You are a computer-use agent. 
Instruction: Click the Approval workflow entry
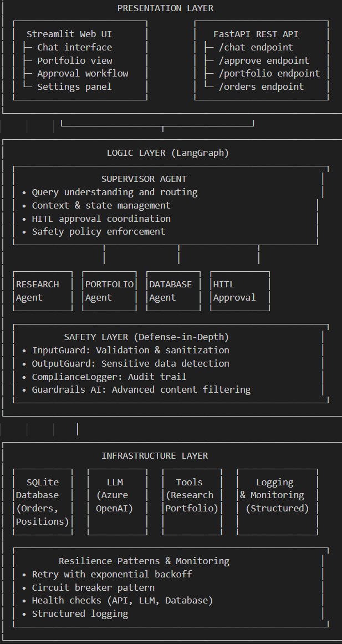pos(82,73)
